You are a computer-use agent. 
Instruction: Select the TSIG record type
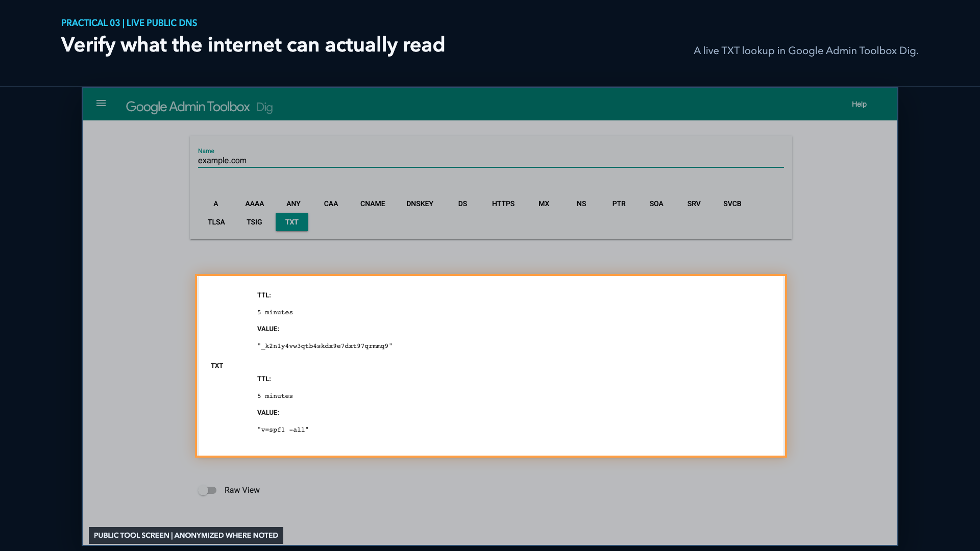coord(254,222)
